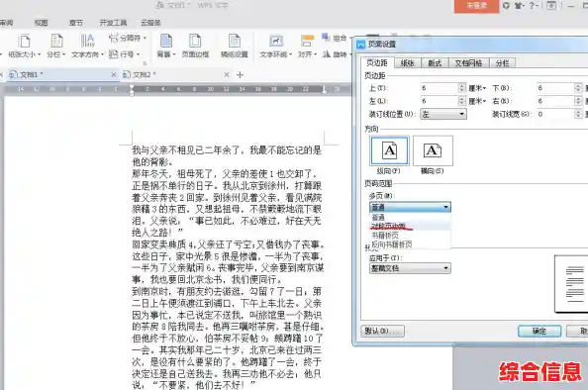The height and width of the screenshot is (390, 588).
Task: Open 厘米 unit dropdown next to 上 margin
Action: pos(477,88)
